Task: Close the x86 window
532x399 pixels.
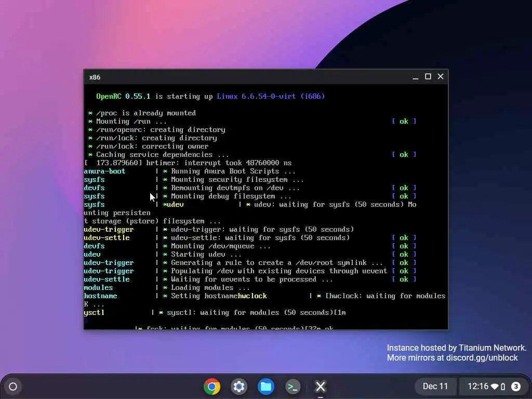Action: [441, 77]
